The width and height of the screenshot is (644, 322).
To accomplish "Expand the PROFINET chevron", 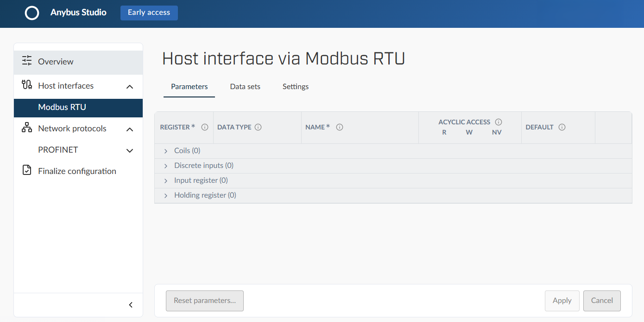I will click(130, 151).
